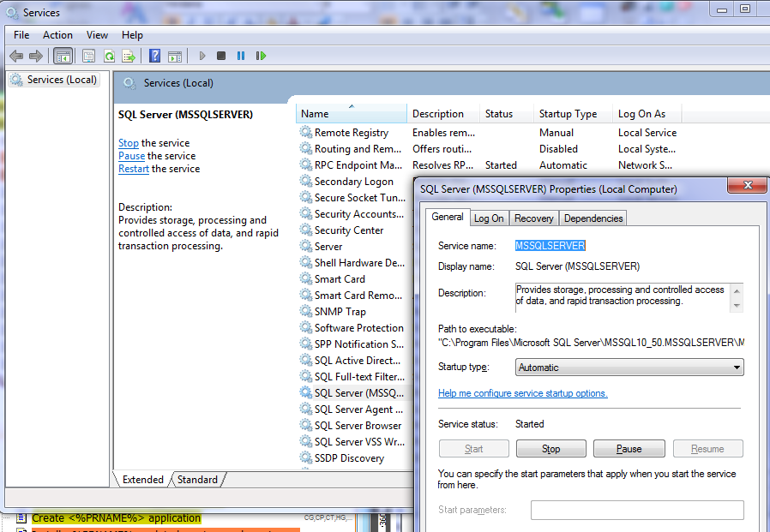
Task: Toggle the Show/Hide Console Tree icon
Action: [63, 56]
